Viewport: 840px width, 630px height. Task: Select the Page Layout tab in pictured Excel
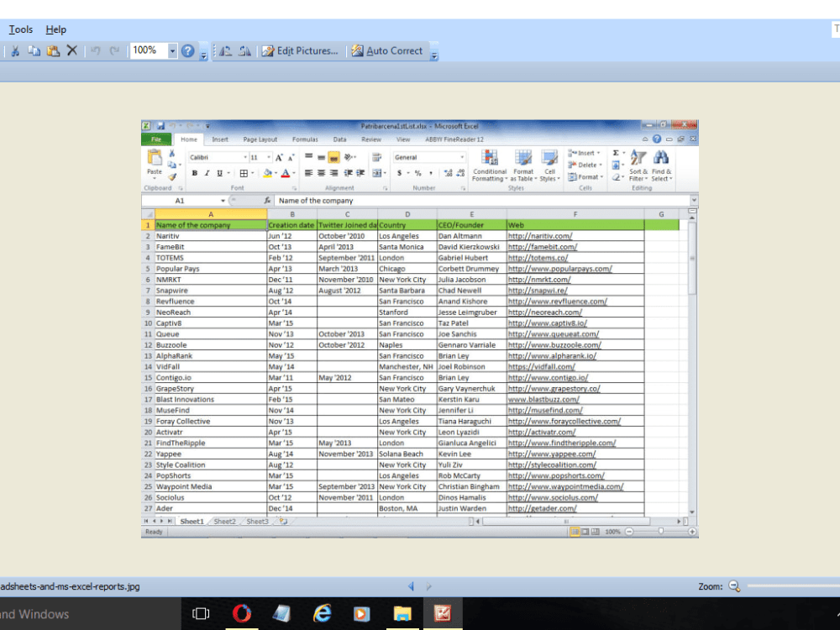260,139
